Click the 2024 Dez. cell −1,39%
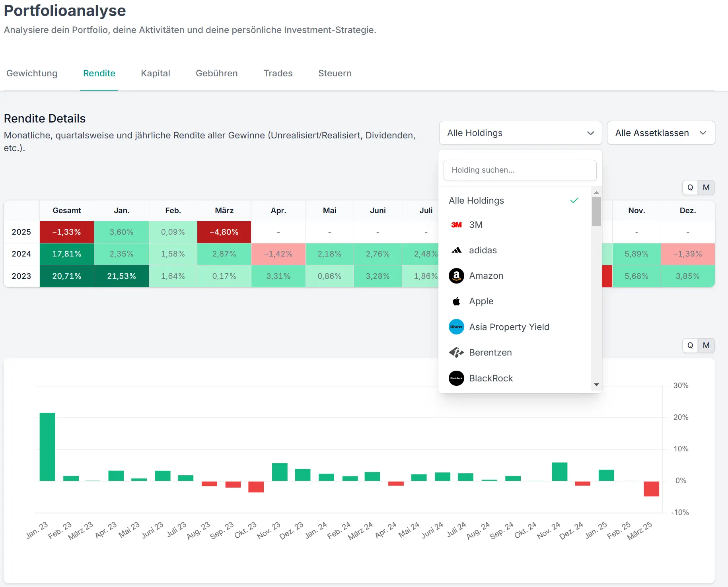 688,254
